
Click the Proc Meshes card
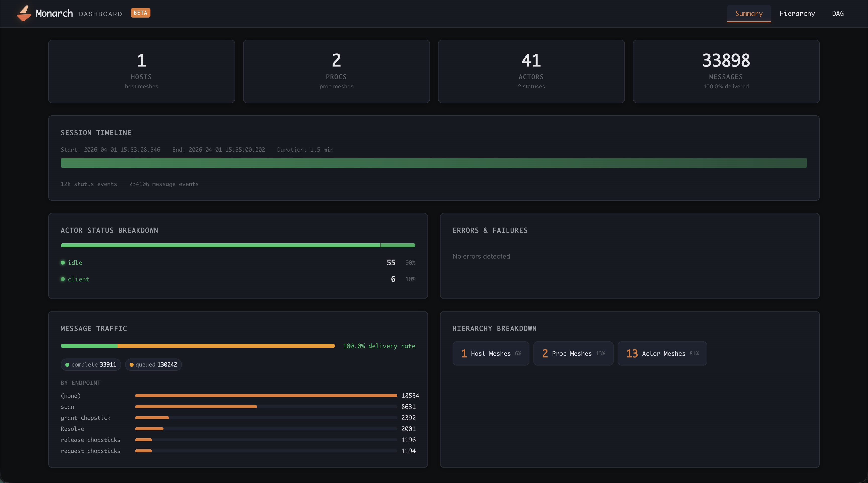(x=573, y=353)
